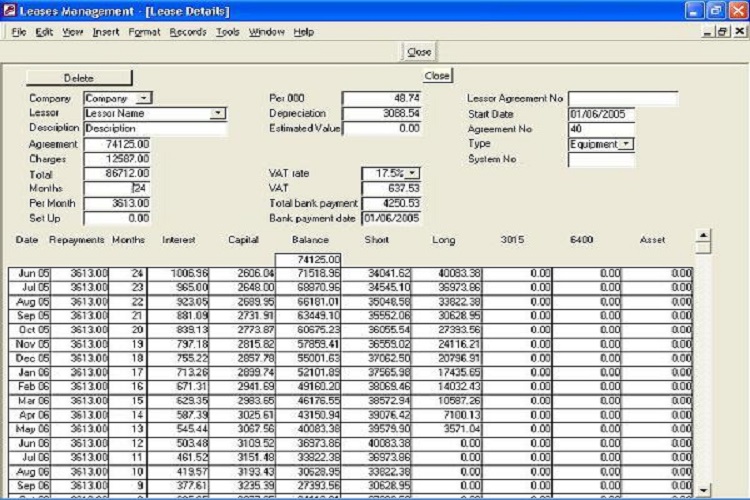Open the Window menu
This screenshot has height=500, width=750.
[266, 32]
